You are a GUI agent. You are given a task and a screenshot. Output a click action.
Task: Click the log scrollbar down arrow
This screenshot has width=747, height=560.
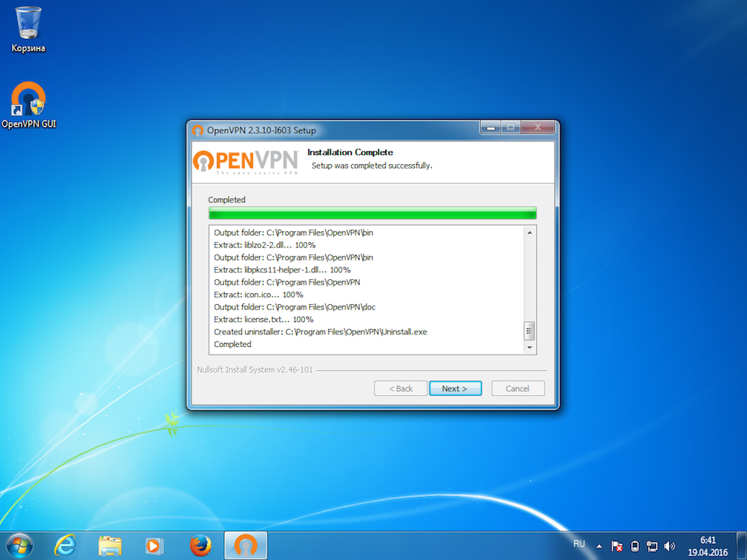pos(529,348)
